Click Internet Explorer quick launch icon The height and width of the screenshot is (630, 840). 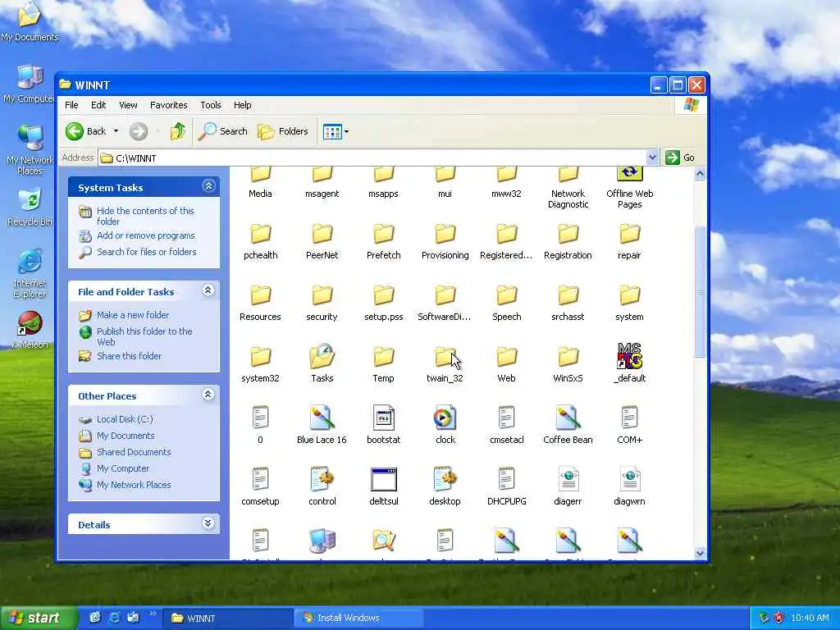coord(114,618)
